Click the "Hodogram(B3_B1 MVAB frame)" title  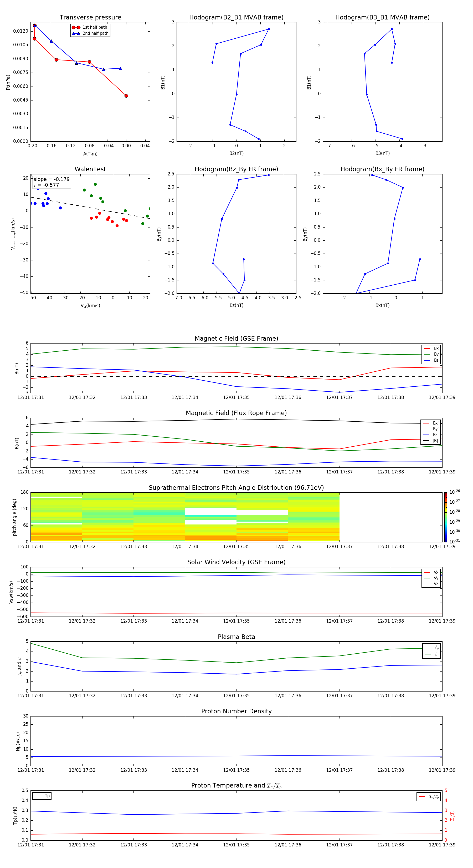click(382, 17)
